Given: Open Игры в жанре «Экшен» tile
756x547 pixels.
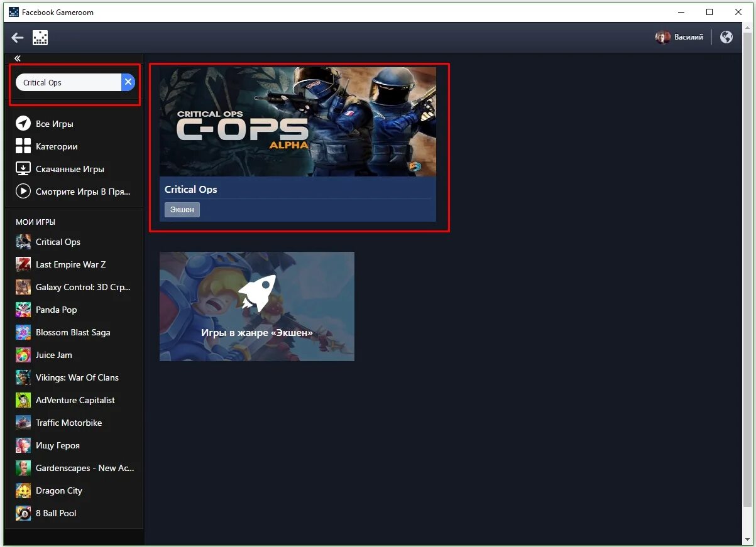Looking at the screenshot, I should coord(257,306).
